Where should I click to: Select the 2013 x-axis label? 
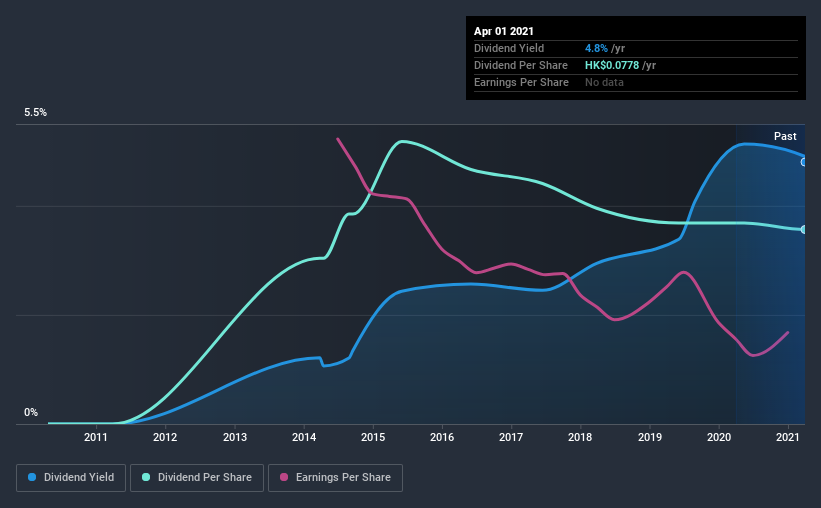click(235, 437)
